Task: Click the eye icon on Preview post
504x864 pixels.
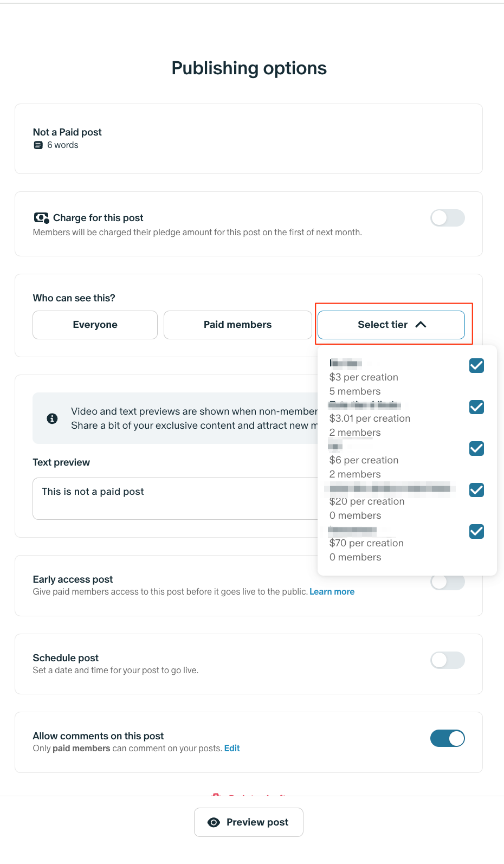Action: pyautogui.click(x=214, y=822)
